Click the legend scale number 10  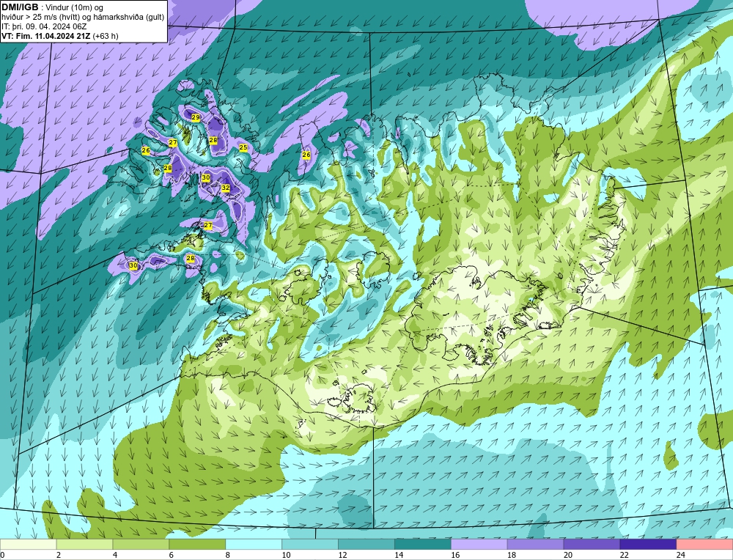(x=286, y=555)
